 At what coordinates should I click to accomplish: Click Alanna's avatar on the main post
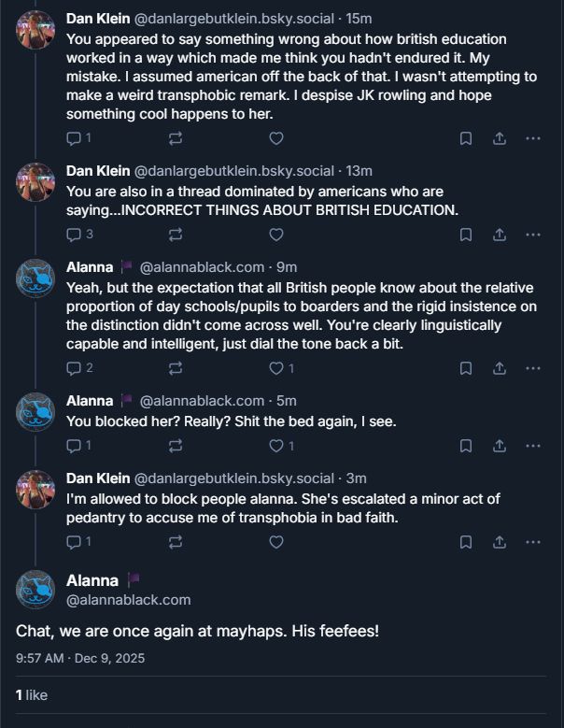coord(35,589)
